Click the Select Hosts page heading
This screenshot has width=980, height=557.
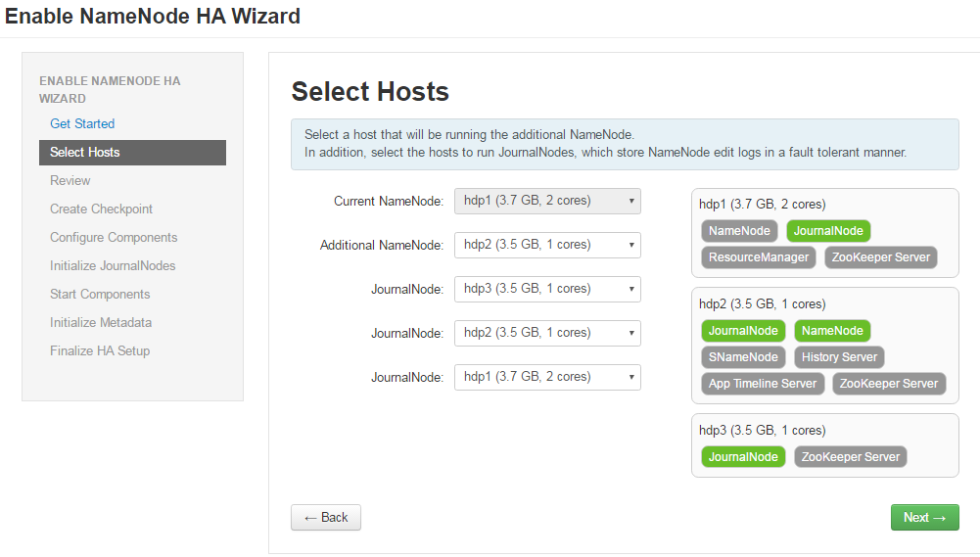370,91
